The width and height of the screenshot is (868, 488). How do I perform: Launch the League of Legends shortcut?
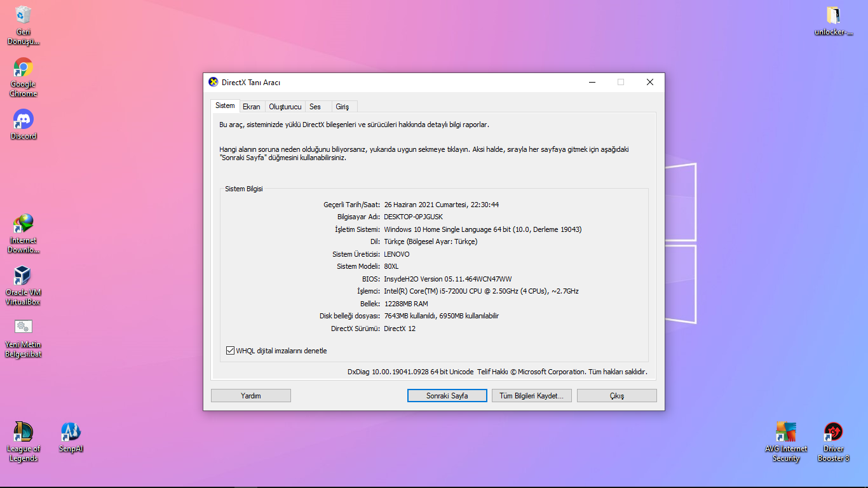23,442
